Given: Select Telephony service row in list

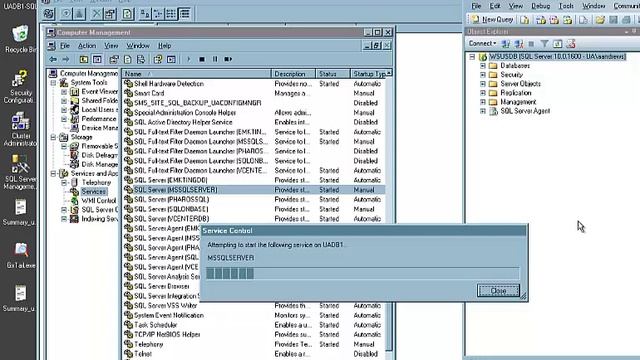Looking at the screenshot, I should (x=254, y=344).
